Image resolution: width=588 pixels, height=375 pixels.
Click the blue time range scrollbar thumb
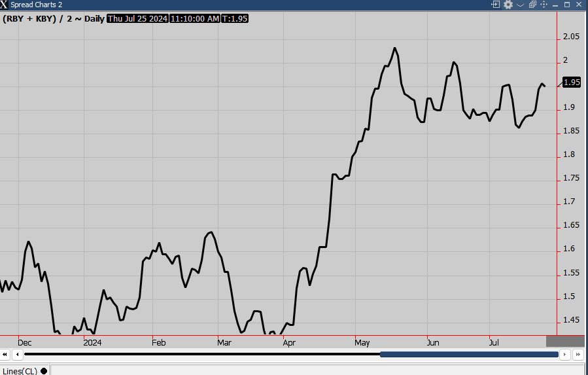click(x=469, y=354)
